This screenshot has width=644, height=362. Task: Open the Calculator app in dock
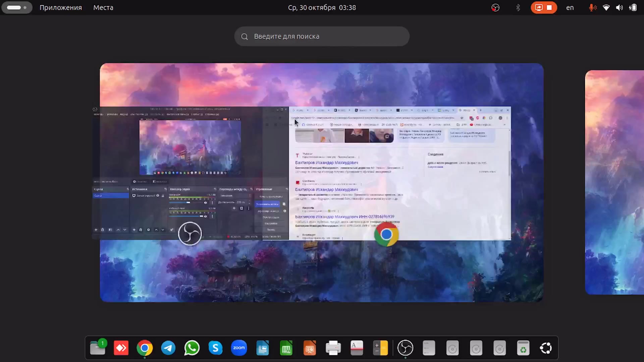[380, 348]
